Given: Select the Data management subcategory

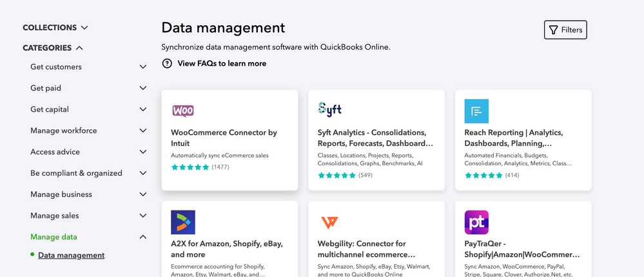Looking at the screenshot, I should pyautogui.click(x=71, y=255).
